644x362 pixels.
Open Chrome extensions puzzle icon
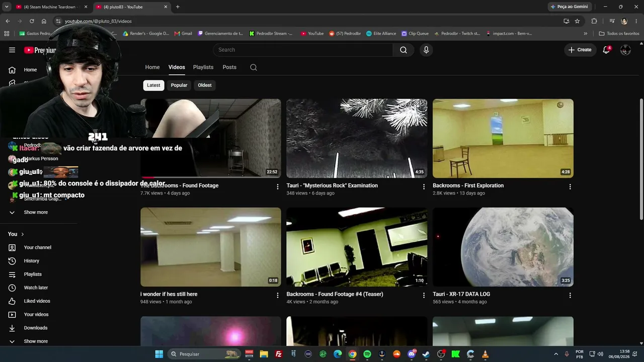click(594, 21)
